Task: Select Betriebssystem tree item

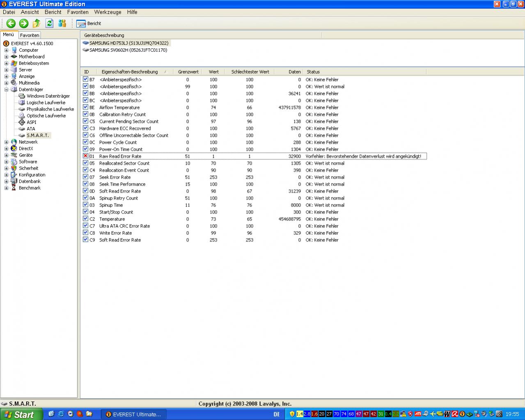Action: [34, 63]
